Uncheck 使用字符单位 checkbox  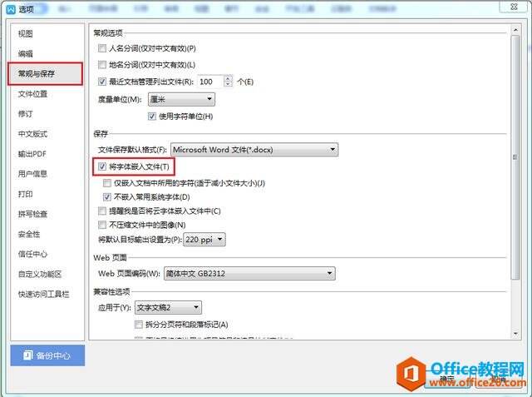(151, 117)
